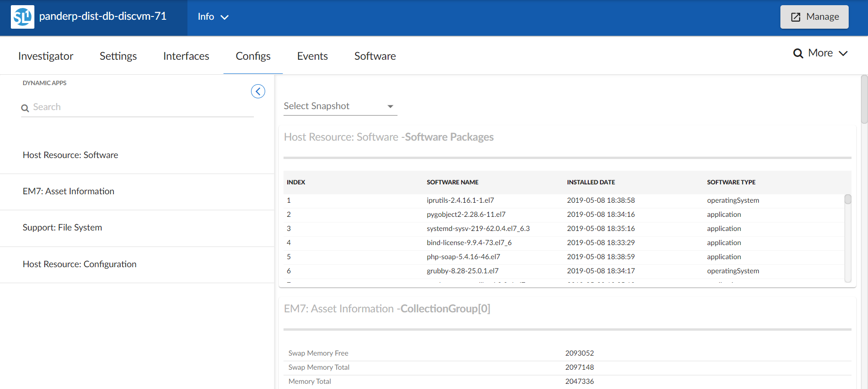
Task: Click the Software Name column header
Action: click(x=452, y=183)
